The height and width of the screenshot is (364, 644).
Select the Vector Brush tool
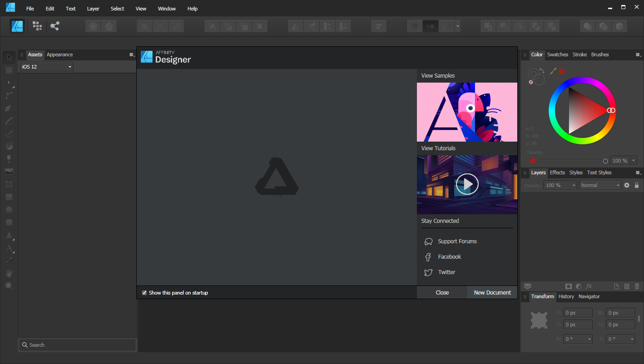[9, 133]
